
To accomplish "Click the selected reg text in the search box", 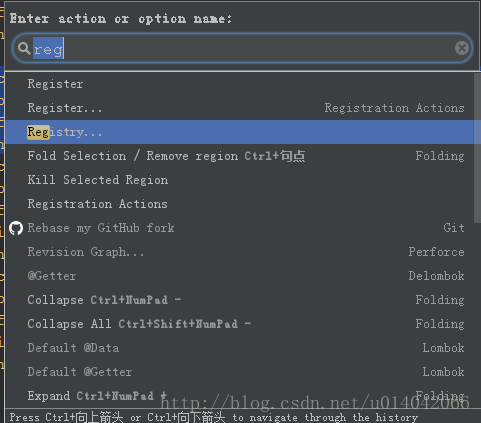I will pyautogui.click(x=48, y=48).
